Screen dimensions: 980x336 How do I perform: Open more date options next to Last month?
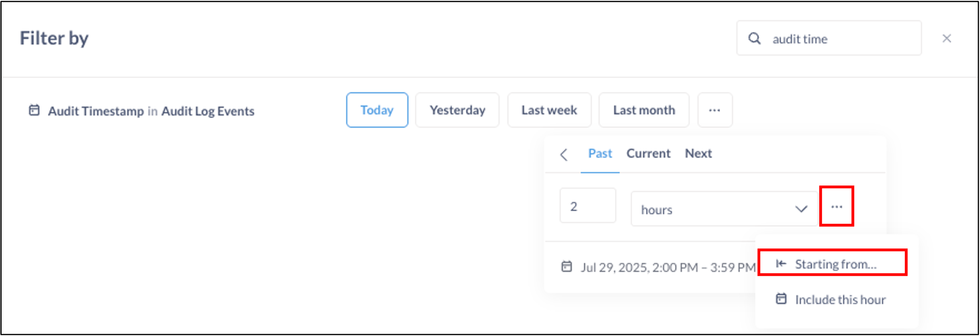coord(715,110)
